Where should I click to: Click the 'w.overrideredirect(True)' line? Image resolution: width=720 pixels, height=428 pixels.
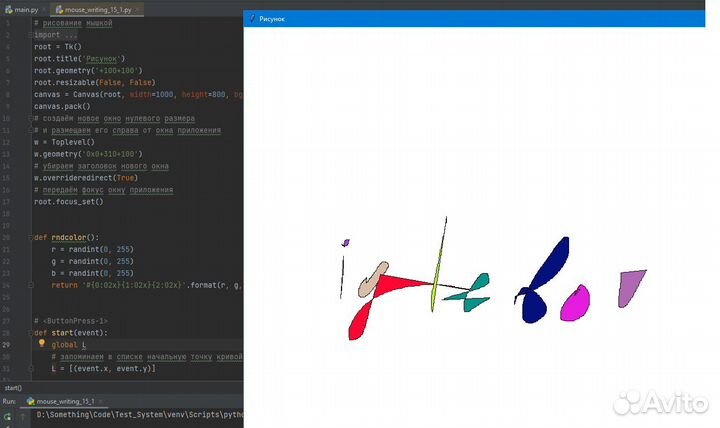click(86, 178)
